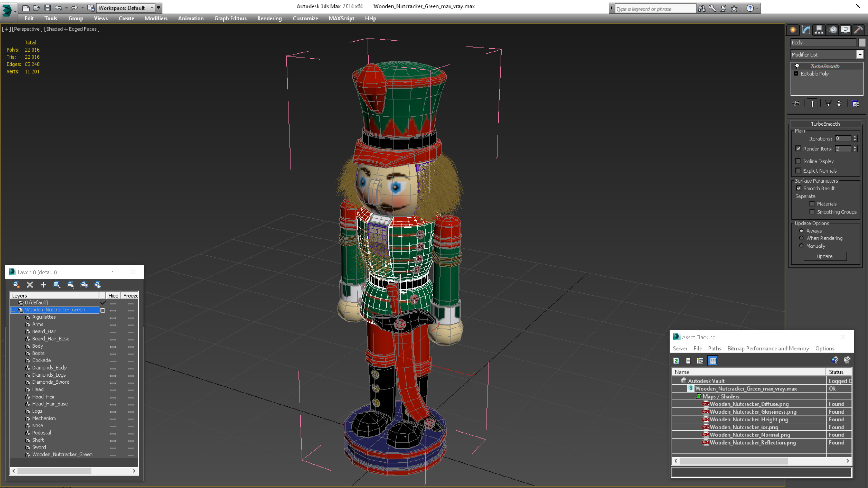
Task: Open the MAXScript menu
Action: (341, 18)
